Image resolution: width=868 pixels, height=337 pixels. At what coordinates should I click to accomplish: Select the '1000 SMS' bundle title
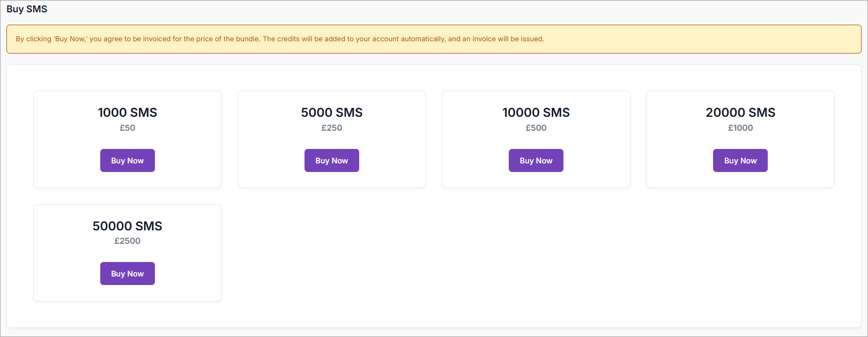pyautogui.click(x=127, y=113)
